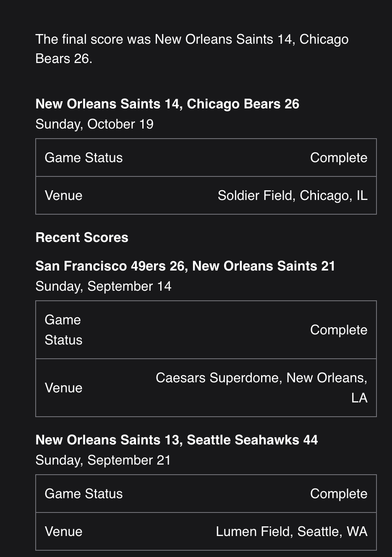Click Venue label beside Lumen Field
Image resolution: width=392 pixels, height=557 pixels.
tap(63, 532)
